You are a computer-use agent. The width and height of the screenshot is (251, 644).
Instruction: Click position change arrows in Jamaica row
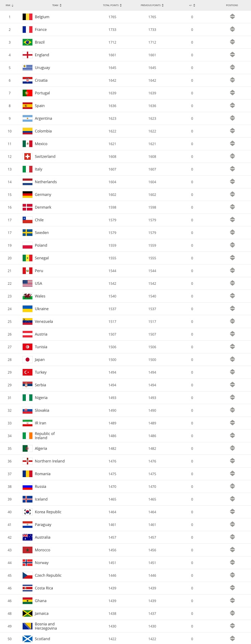pyautogui.click(x=232, y=614)
